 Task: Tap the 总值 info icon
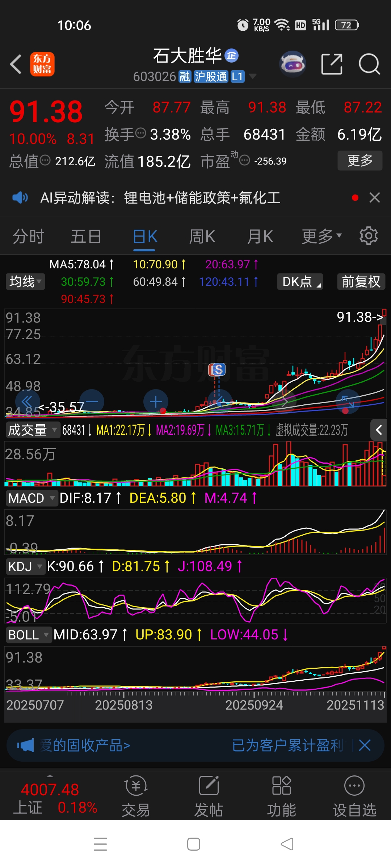pos(45,160)
